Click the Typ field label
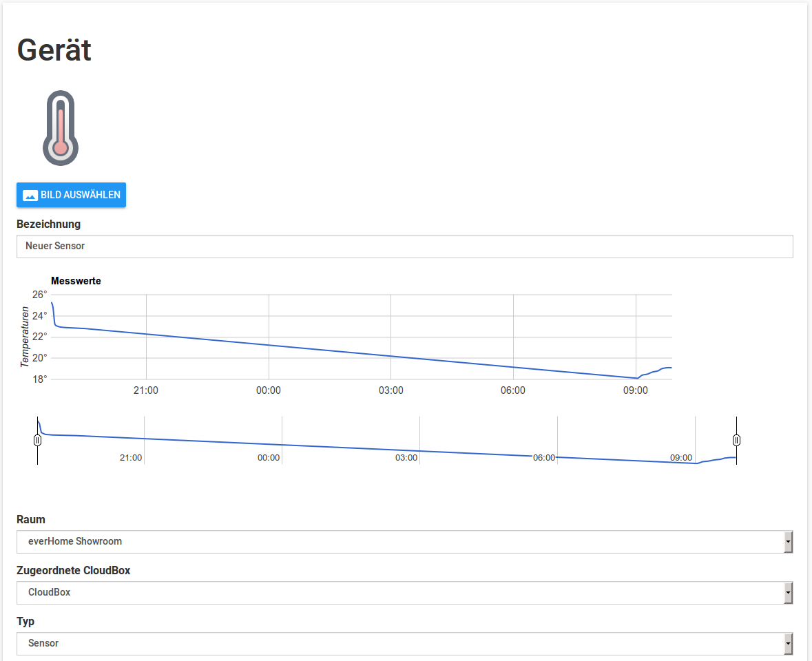This screenshot has height=661, width=812. coord(25,622)
